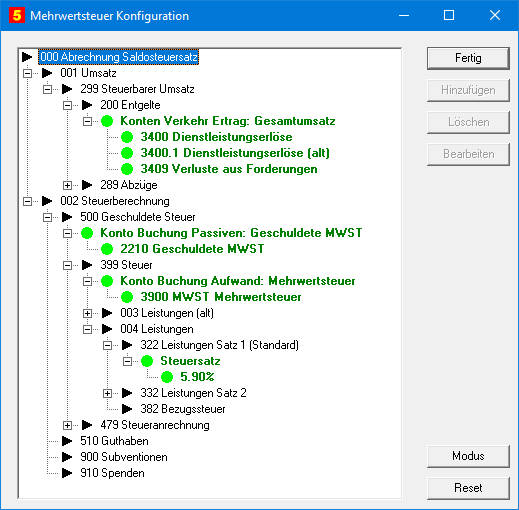This screenshot has height=510, width=519.
Task: Click the Reset button
Action: coord(468,488)
